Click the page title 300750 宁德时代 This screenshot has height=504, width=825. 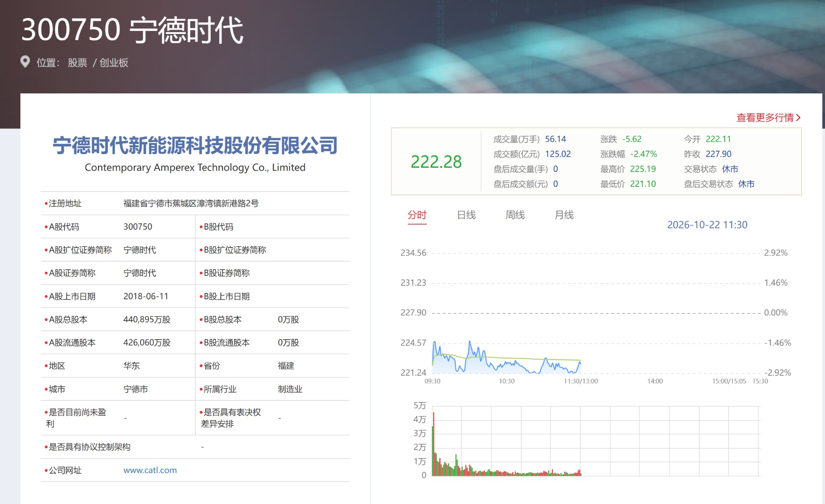point(132,31)
